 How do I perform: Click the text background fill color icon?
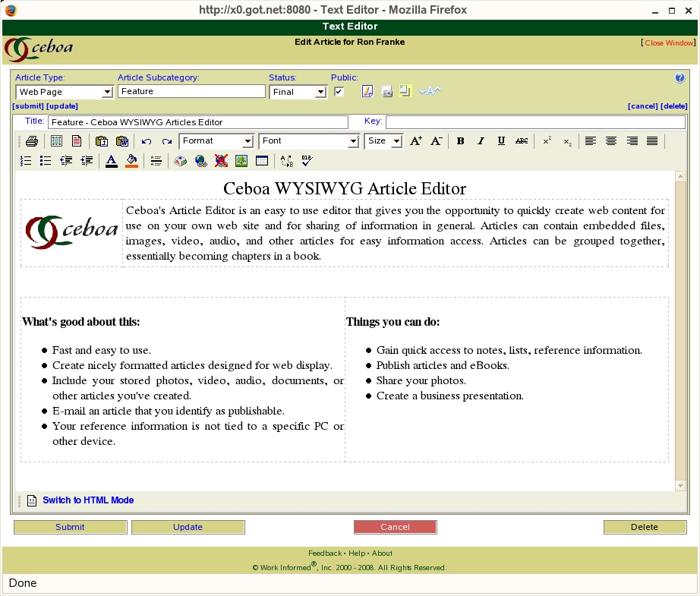coord(131,161)
